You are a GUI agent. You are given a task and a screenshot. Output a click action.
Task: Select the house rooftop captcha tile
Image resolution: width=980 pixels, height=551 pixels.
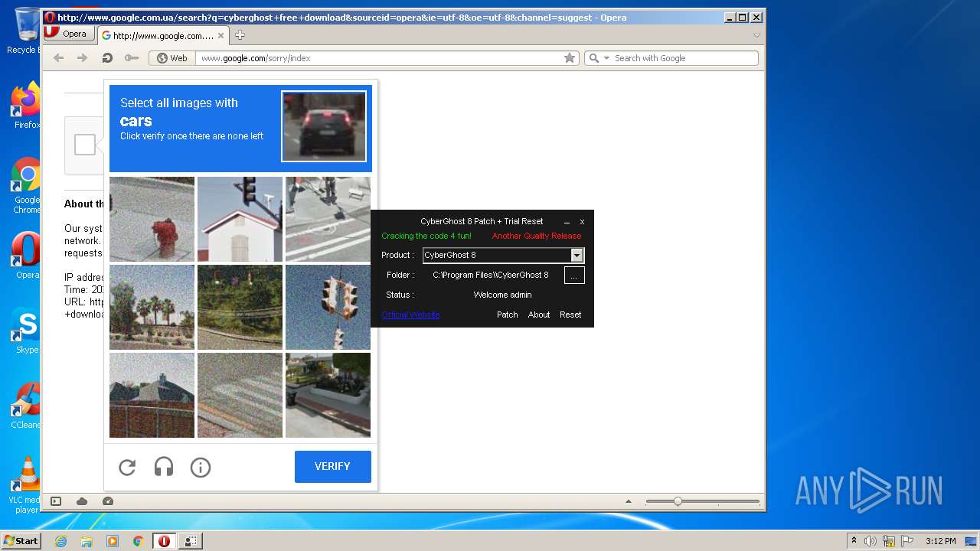click(x=152, y=395)
